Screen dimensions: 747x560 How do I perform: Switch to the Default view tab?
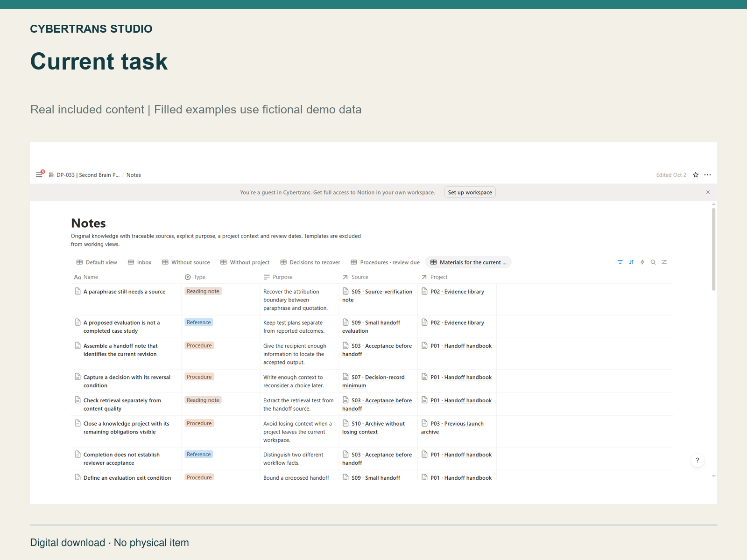tap(97, 262)
